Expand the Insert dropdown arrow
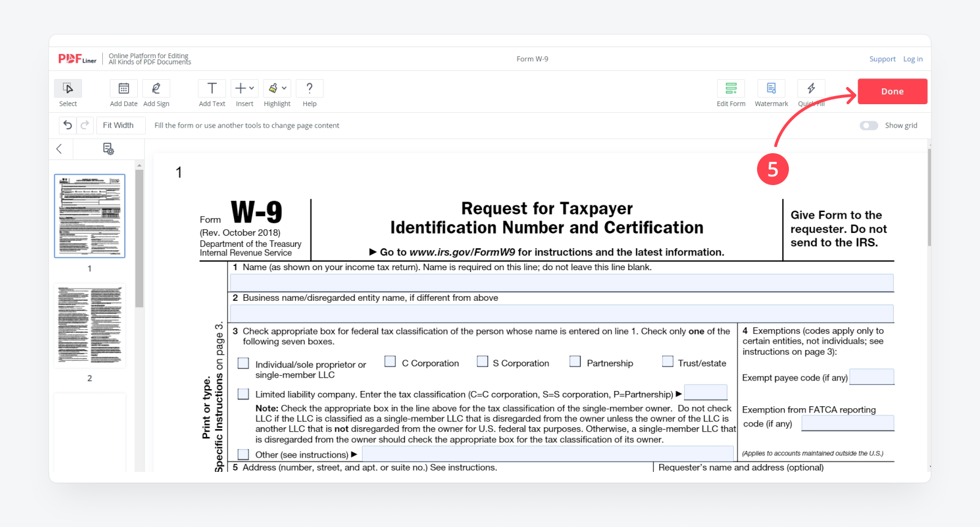 [x=252, y=88]
